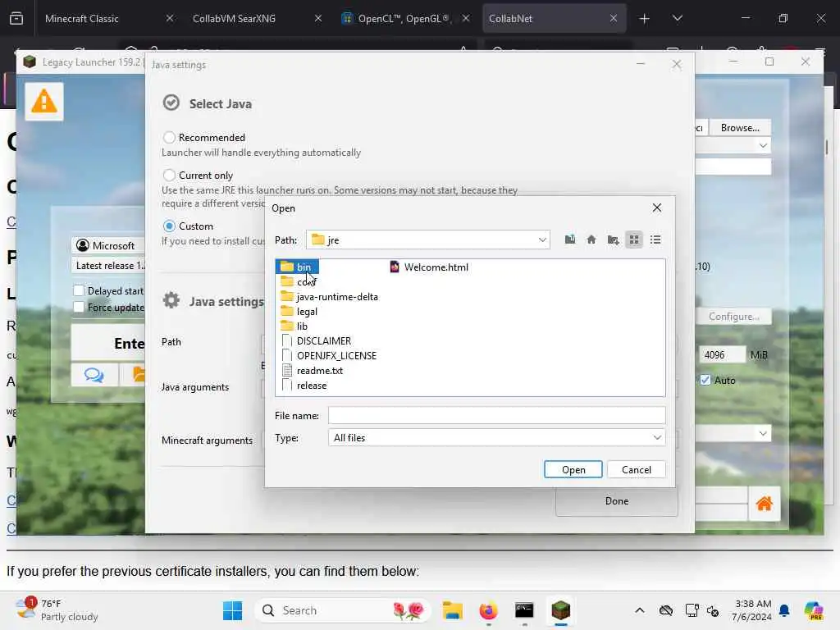Click the orange warning icon in Legacy Launcher
Image resolution: width=840 pixels, height=630 pixels.
44,101
